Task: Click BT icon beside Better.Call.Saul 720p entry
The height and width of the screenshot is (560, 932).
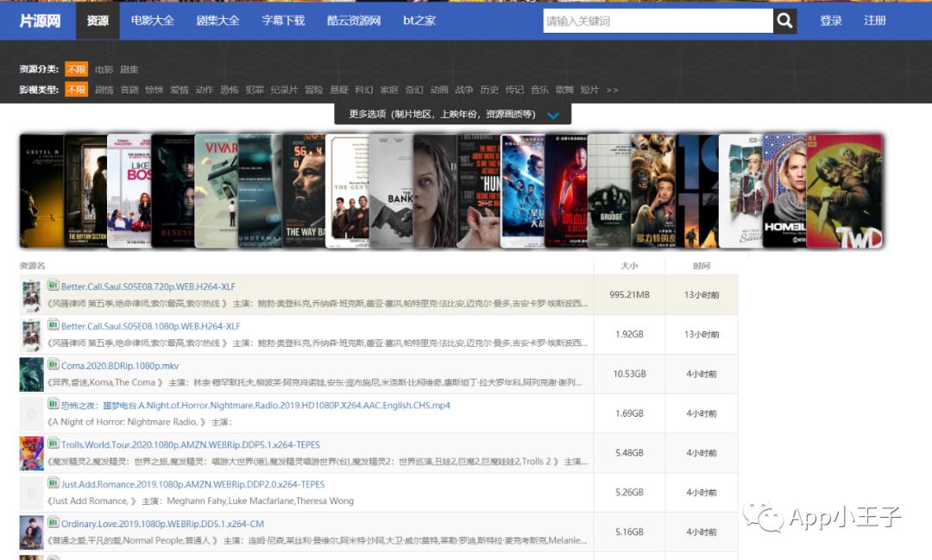Action: [54, 286]
